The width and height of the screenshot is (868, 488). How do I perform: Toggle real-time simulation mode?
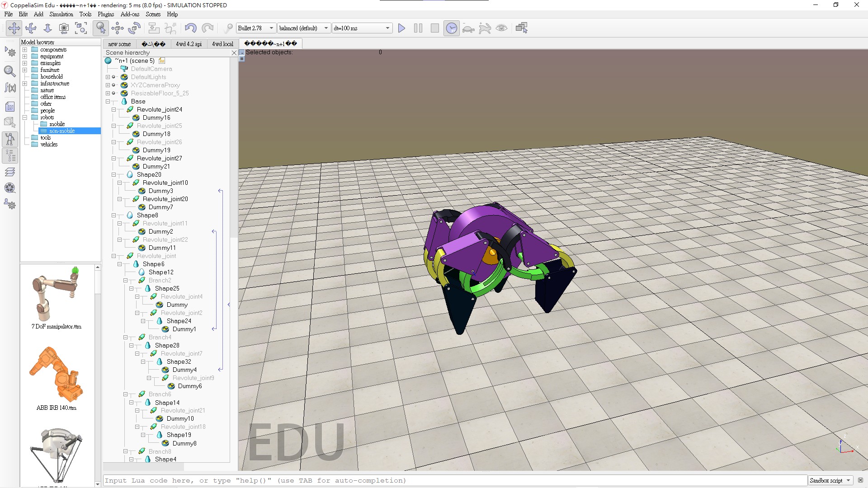point(451,28)
